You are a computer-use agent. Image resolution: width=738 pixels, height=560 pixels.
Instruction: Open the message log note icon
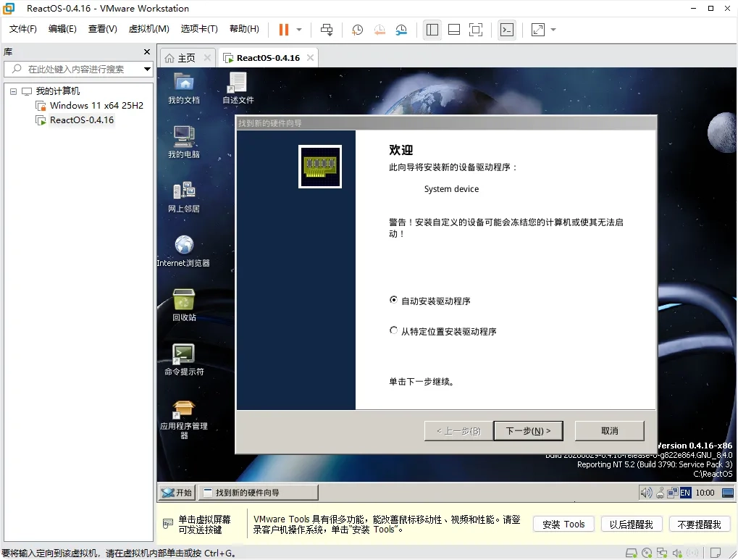click(x=716, y=553)
